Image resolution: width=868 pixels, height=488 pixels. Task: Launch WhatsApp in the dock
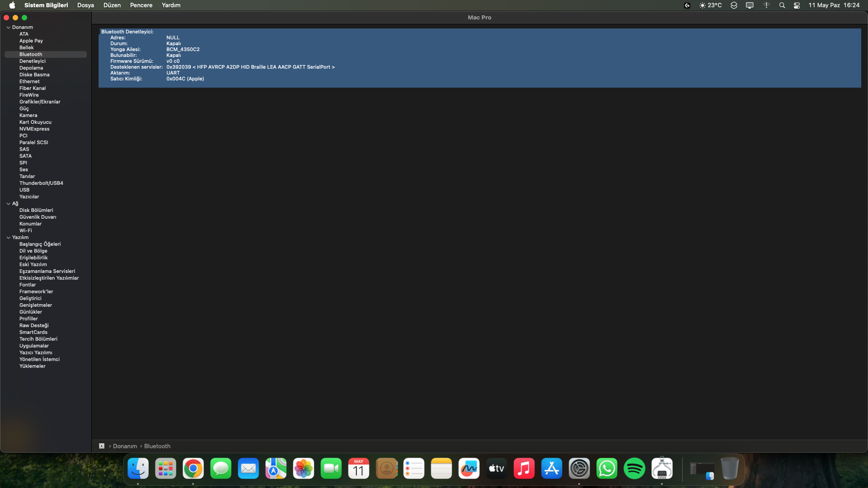[607, 469]
